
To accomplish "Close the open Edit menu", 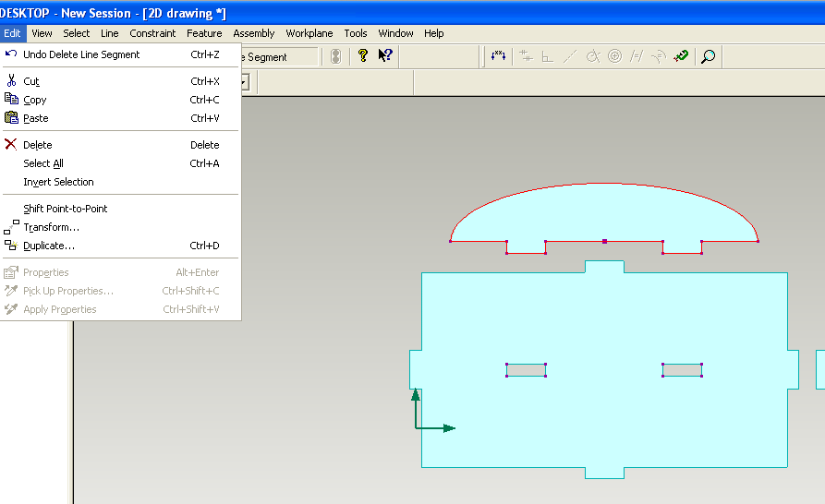I will pos(12,33).
